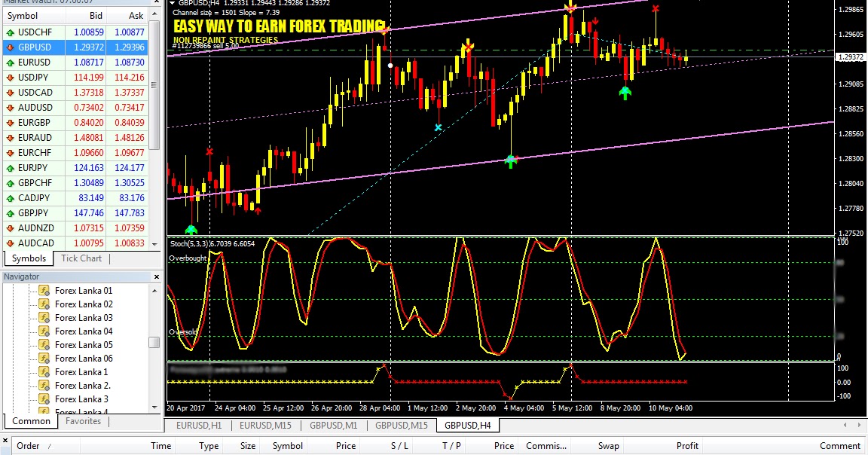Click EURAUD direction arrow icon

[10, 138]
